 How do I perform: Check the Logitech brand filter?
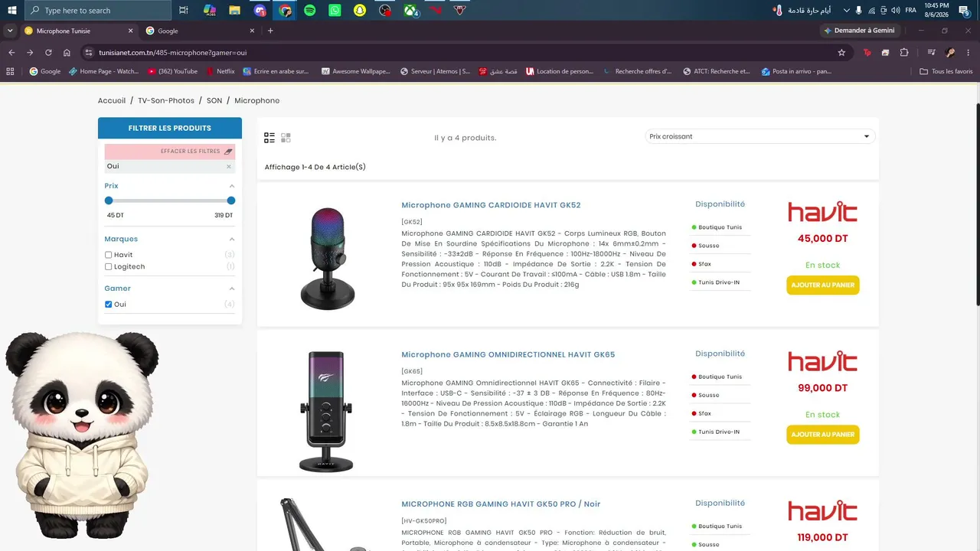pos(109,267)
